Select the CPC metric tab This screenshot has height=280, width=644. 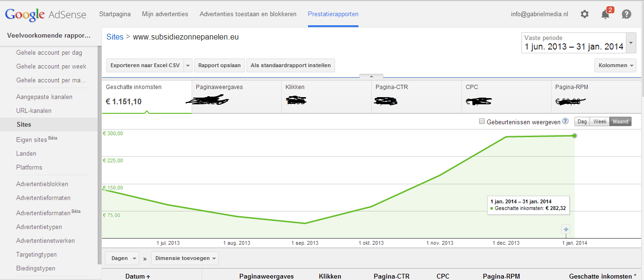coord(506,97)
